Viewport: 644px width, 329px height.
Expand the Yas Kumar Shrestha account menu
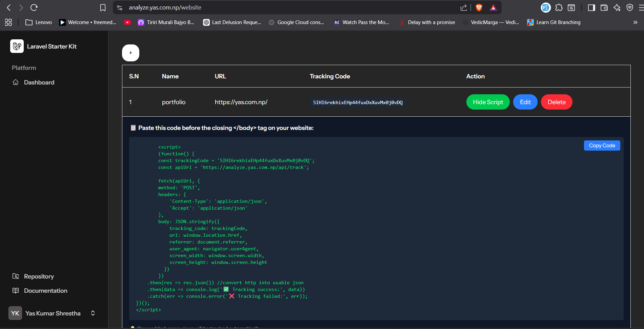93,313
